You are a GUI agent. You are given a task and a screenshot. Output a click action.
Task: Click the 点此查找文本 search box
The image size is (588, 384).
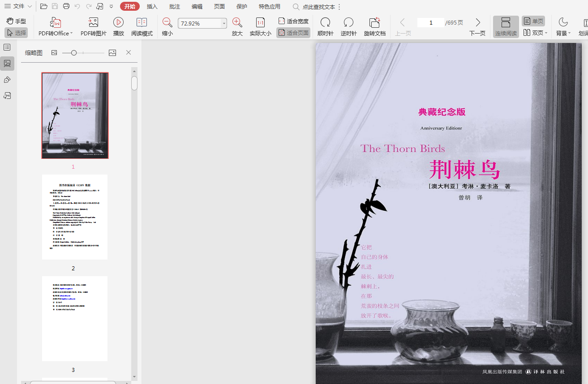click(x=313, y=7)
